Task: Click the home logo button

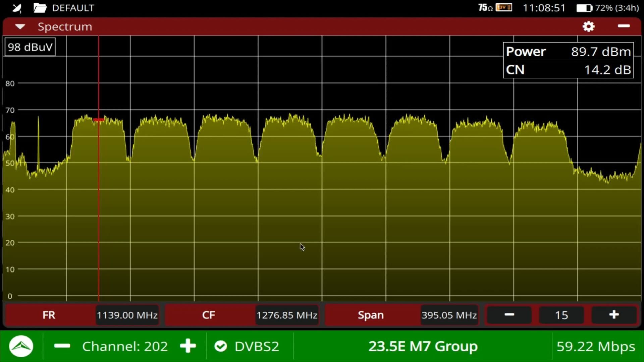Action: click(21, 346)
